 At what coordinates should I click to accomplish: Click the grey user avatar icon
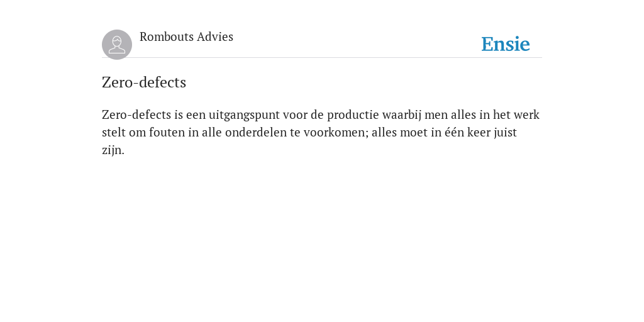pos(117,45)
